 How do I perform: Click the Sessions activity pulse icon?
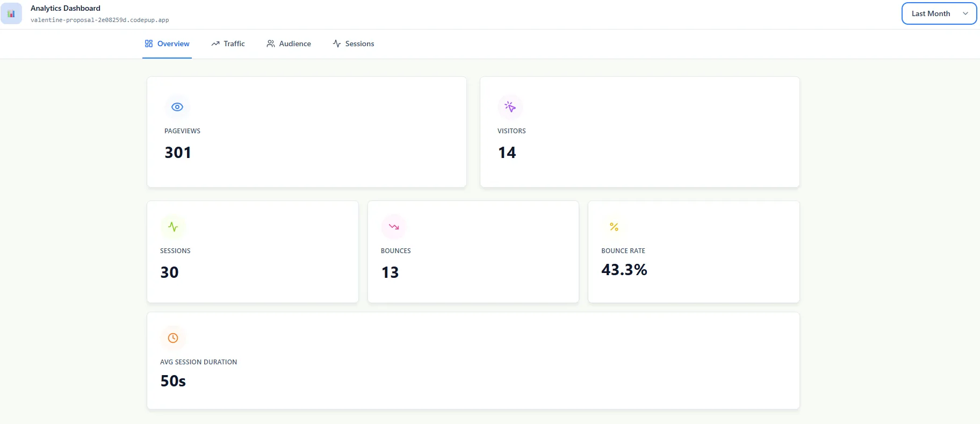pyautogui.click(x=173, y=227)
